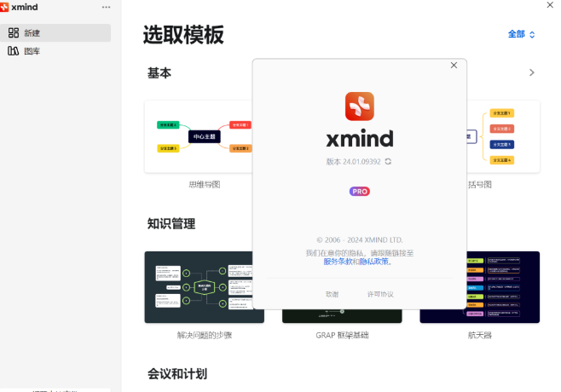
Task: Click the PRO badge
Action: (360, 192)
